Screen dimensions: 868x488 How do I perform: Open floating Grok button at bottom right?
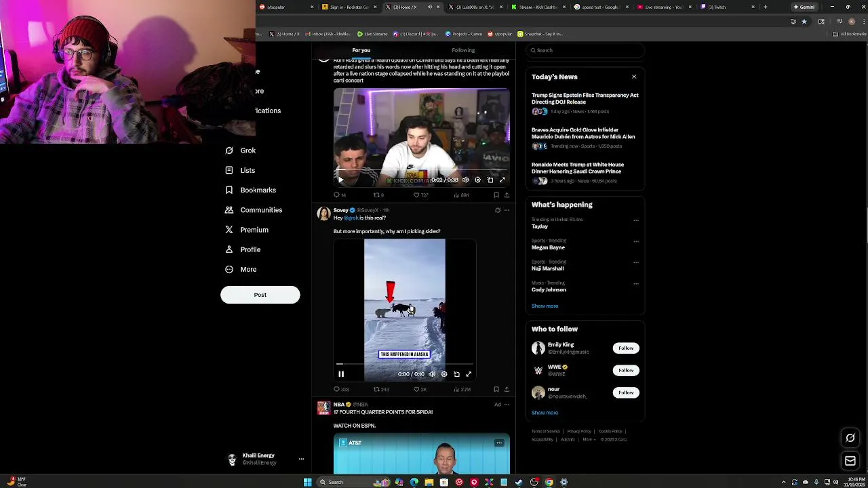(850, 438)
